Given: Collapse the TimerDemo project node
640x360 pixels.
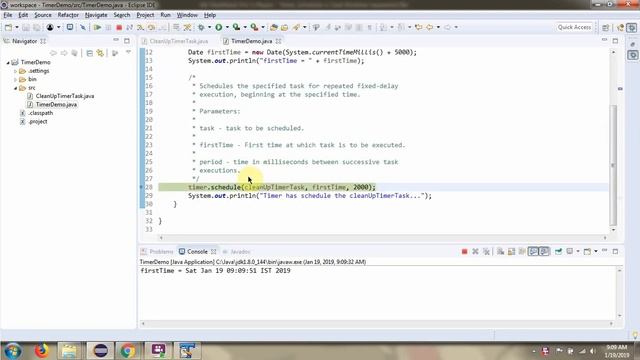Looking at the screenshot, I should [8, 62].
